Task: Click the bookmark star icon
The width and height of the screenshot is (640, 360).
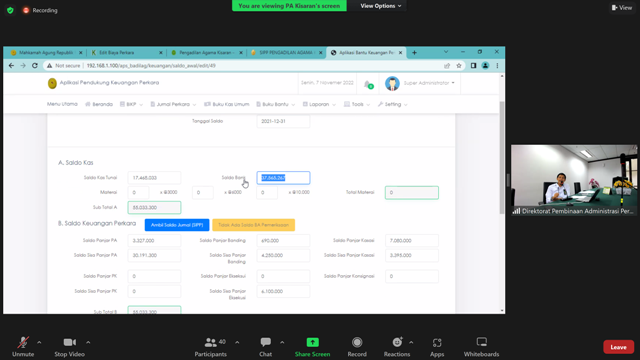Action: (459, 66)
